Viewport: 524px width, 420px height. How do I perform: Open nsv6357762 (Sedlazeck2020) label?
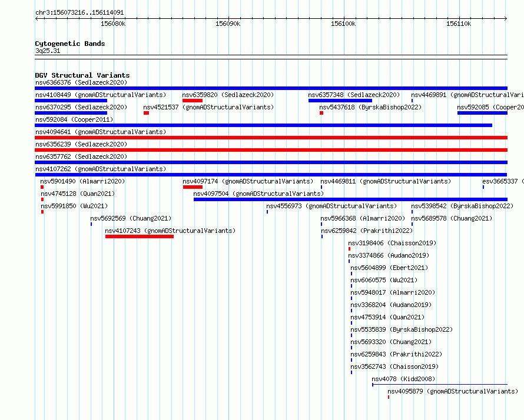coord(81,156)
